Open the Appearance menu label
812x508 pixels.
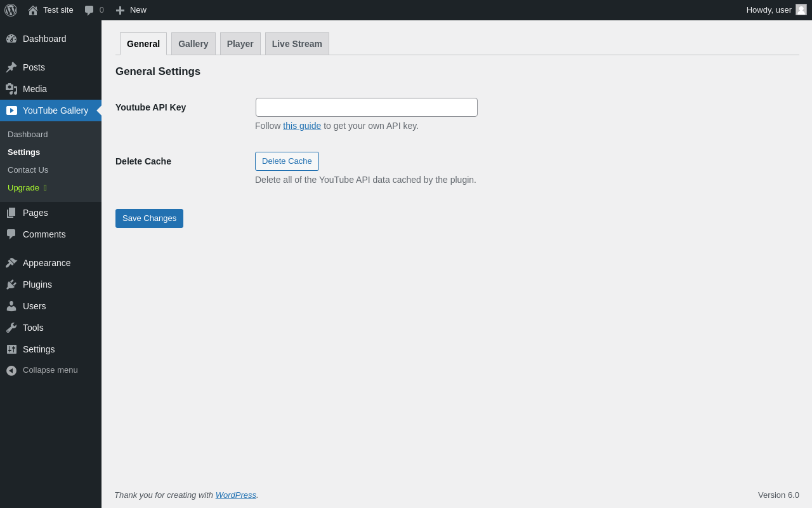point(47,263)
